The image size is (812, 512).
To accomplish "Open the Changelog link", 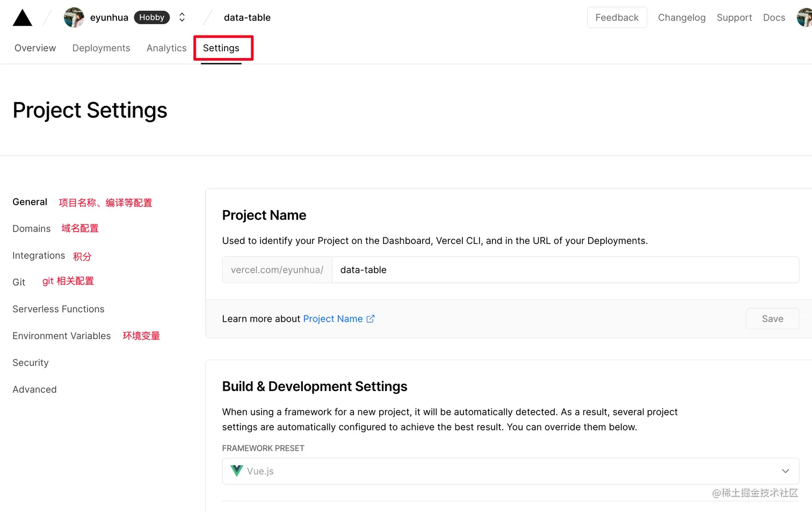I will pos(682,18).
